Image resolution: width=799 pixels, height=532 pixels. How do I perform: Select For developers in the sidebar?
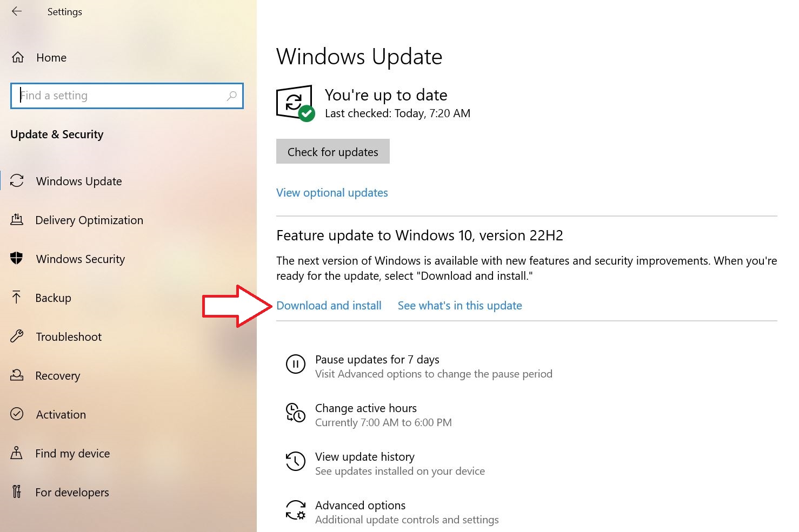pos(72,493)
